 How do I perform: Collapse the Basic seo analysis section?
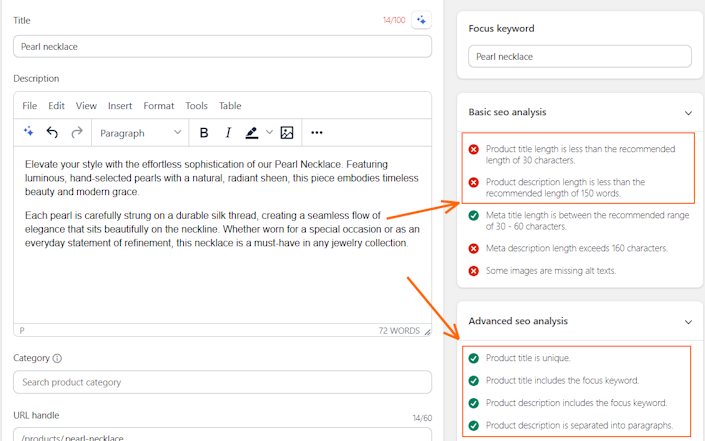pyautogui.click(x=688, y=113)
